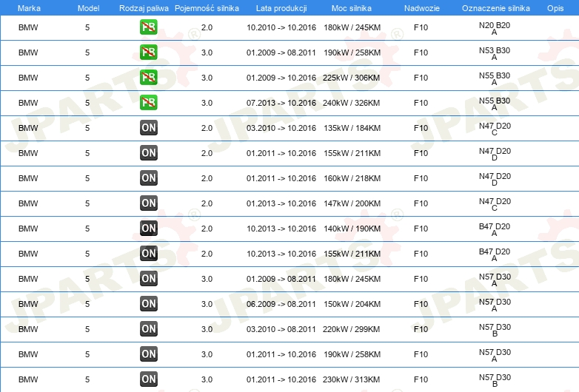The image size is (579, 392).
Task: Click the 150kW / 204KM power value
Action: tap(352, 304)
